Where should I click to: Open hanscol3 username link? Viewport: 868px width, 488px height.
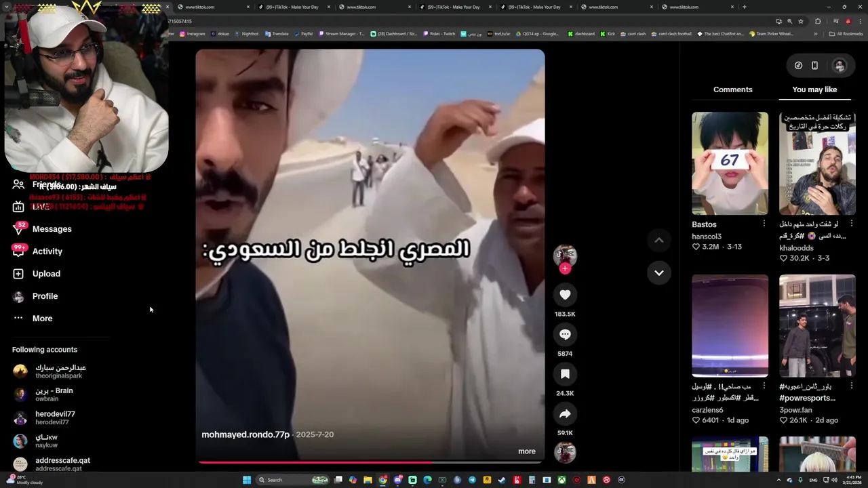(707, 237)
